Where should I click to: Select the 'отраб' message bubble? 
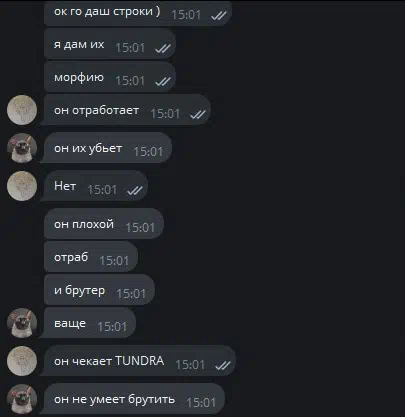pyautogui.click(x=91, y=257)
